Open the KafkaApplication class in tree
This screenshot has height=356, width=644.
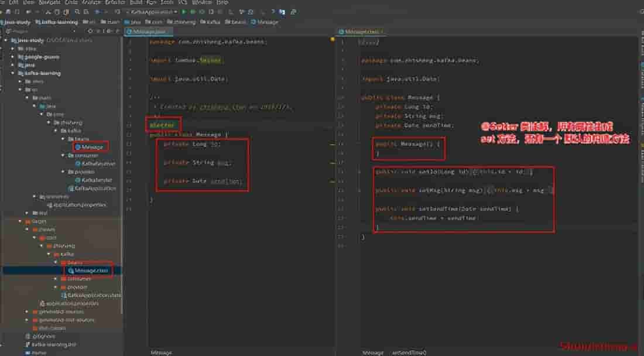[93, 189]
